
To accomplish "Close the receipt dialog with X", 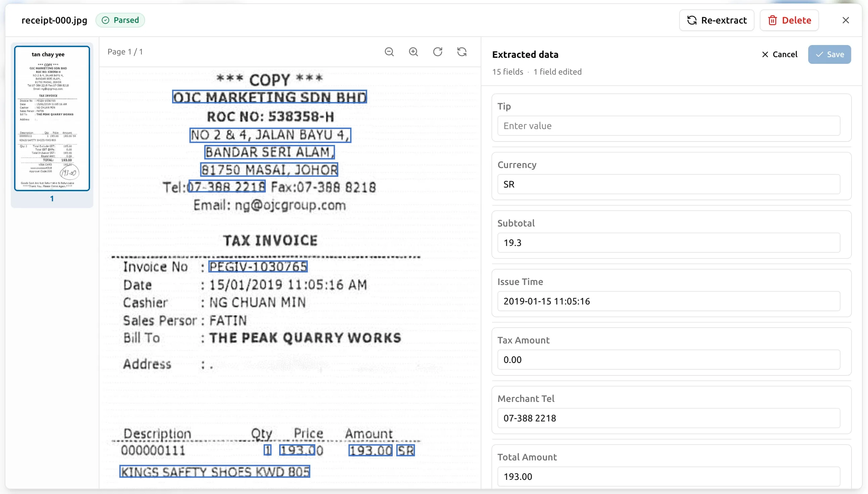I will tap(845, 20).
